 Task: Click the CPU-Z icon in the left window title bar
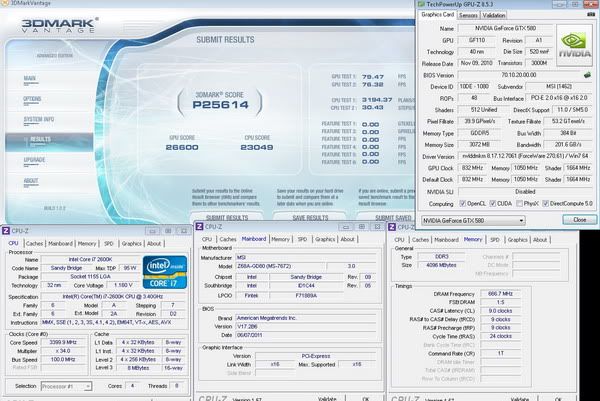[6, 231]
